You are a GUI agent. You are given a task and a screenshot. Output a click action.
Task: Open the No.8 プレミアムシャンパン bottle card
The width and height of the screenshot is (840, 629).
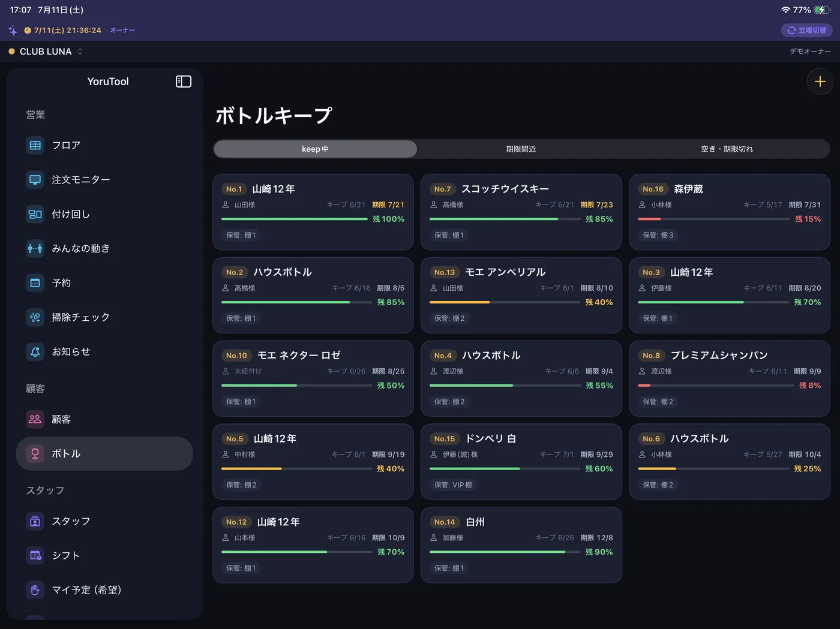point(729,378)
